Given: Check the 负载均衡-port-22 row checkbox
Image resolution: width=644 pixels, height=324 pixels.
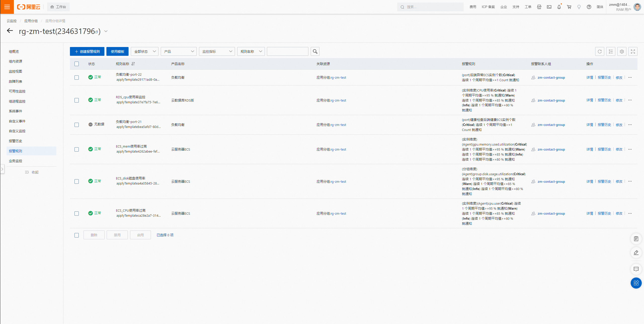Looking at the screenshot, I should 77,77.
